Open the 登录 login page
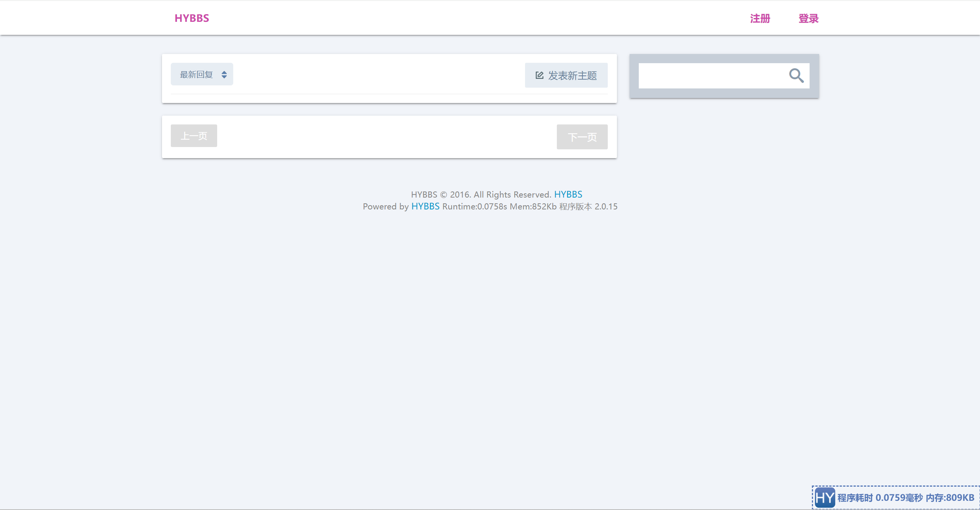The height and width of the screenshot is (510, 980). point(808,18)
